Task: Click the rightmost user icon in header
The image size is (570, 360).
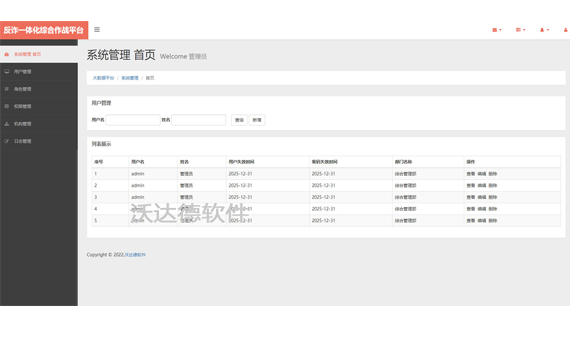Action: [x=566, y=30]
